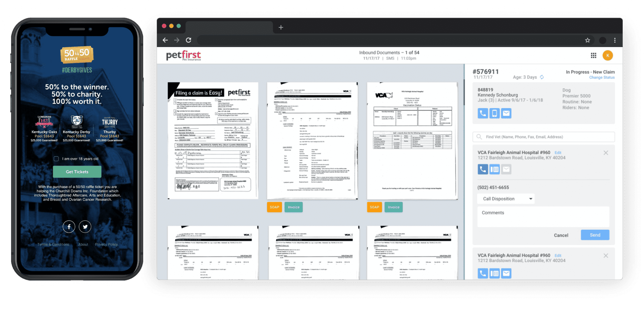
Task: Click the browser forward arrow
Action: point(177,40)
